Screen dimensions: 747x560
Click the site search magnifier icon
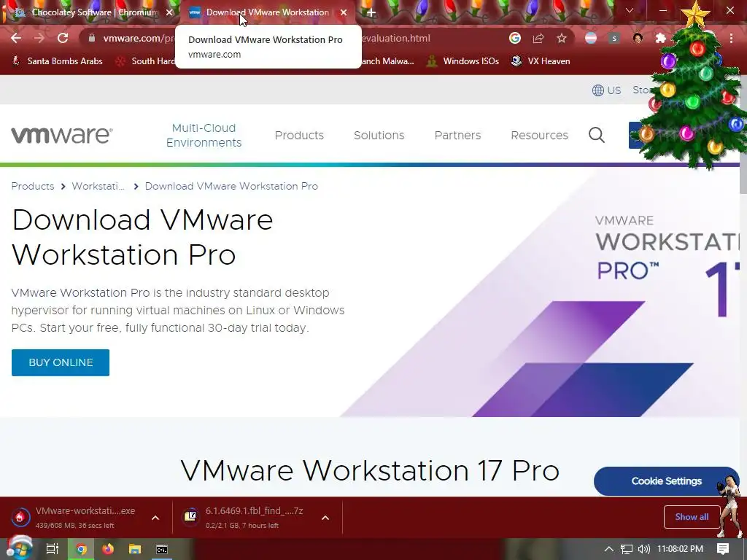597,135
